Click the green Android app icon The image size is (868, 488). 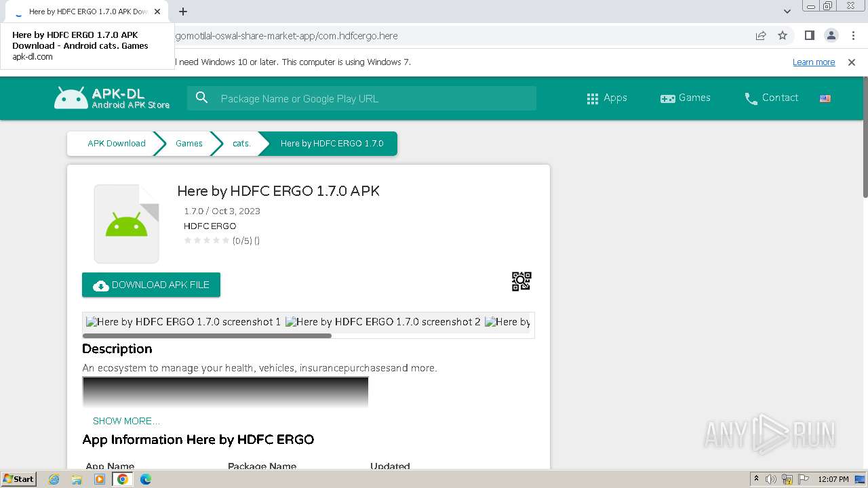(126, 224)
